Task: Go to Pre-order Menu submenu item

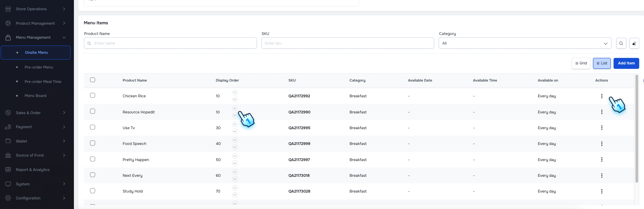Action: pos(39,67)
